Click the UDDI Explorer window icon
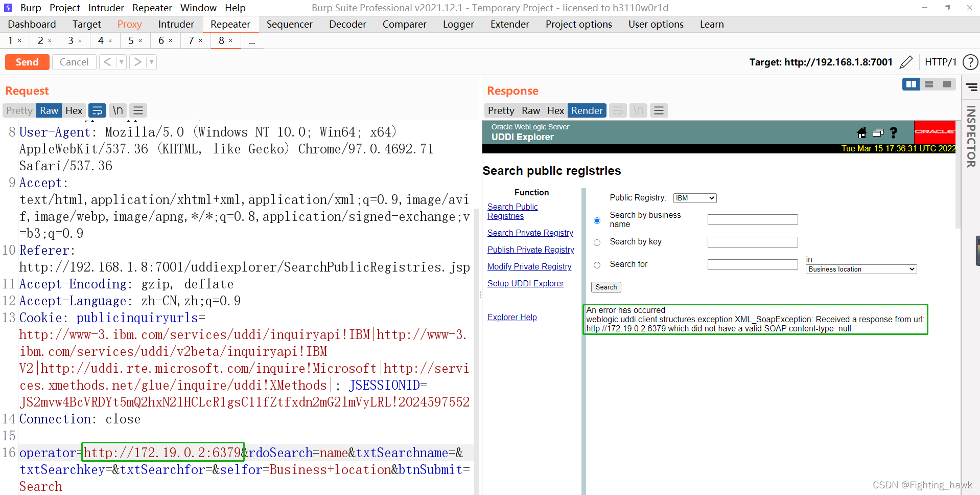980x495 pixels. coord(878,133)
